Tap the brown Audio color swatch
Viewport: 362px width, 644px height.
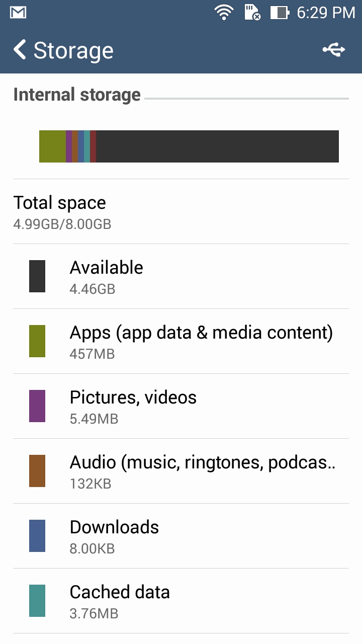click(x=37, y=471)
